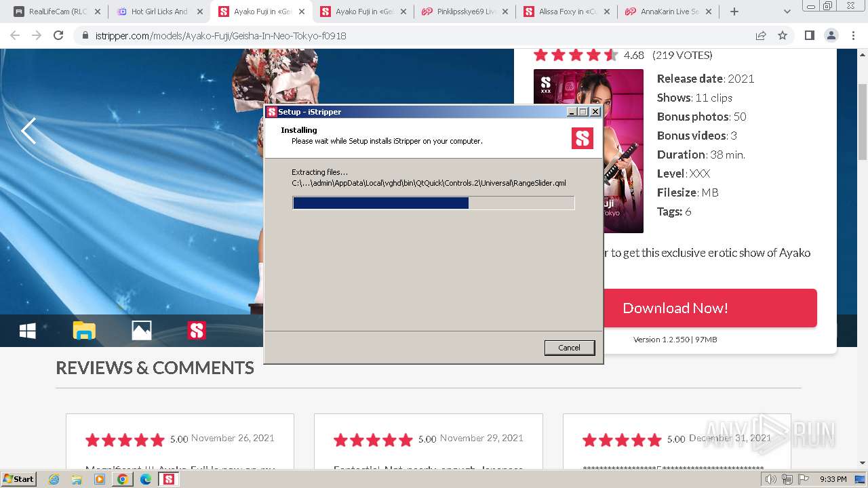Click the Release date: 2021 text
Screen dimensions: 868x488
(705, 79)
